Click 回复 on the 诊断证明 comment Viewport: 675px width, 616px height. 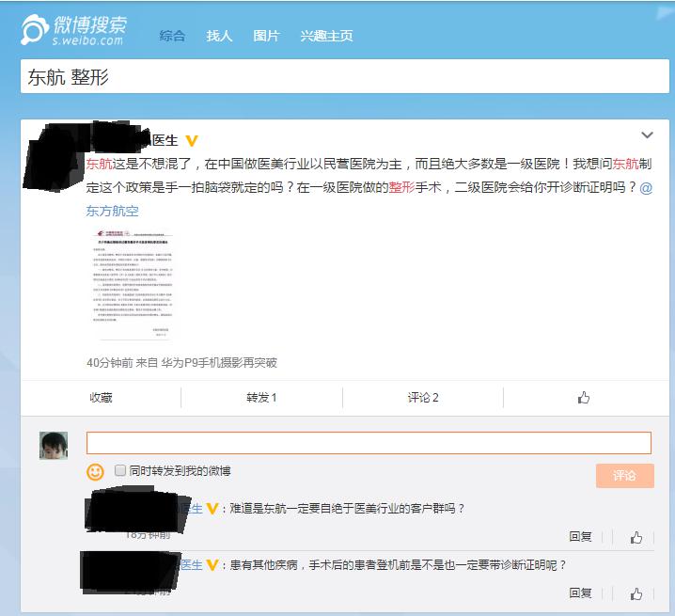point(580,593)
